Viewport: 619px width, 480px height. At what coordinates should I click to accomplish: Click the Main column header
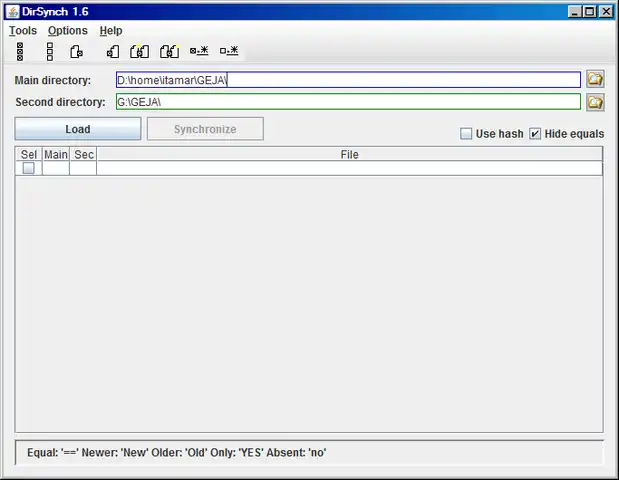click(x=56, y=154)
